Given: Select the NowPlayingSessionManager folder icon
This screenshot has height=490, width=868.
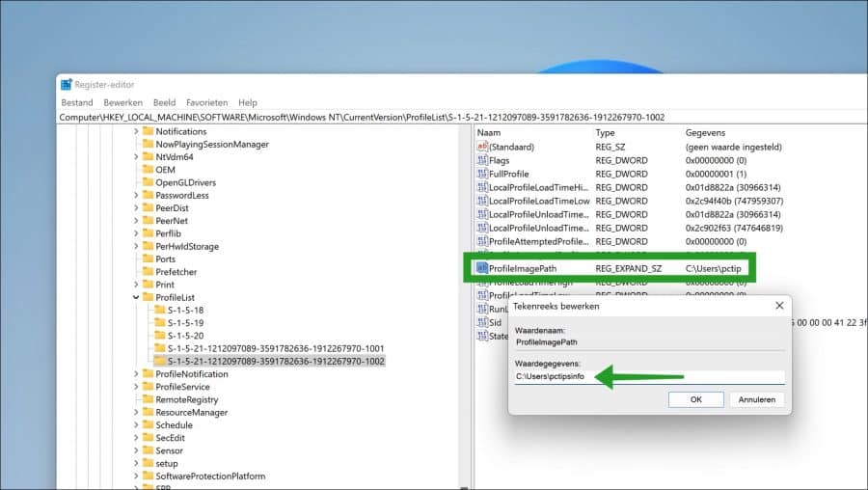Looking at the screenshot, I should (148, 144).
